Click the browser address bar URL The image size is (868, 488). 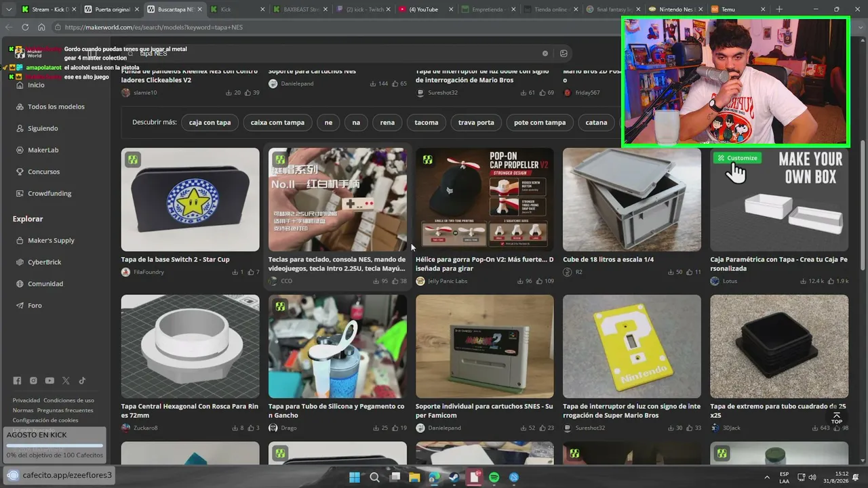click(x=154, y=27)
